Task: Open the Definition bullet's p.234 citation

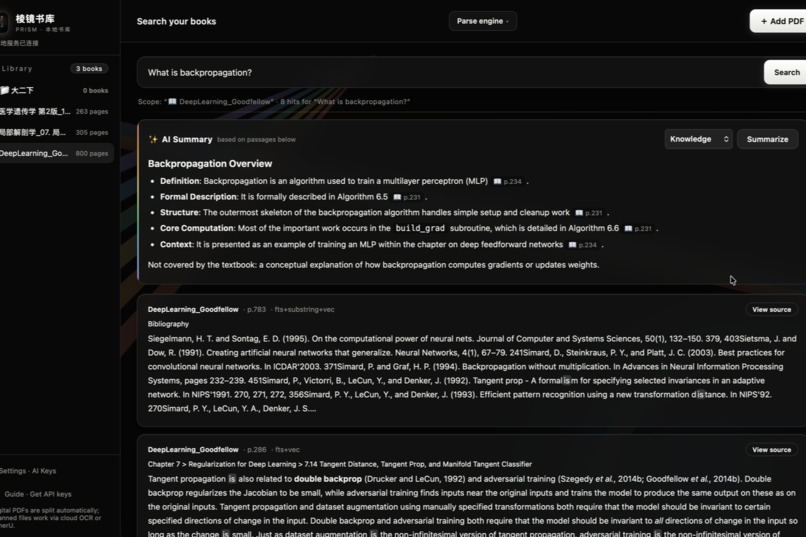Action: pyautogui.click(x=507, y=181)
